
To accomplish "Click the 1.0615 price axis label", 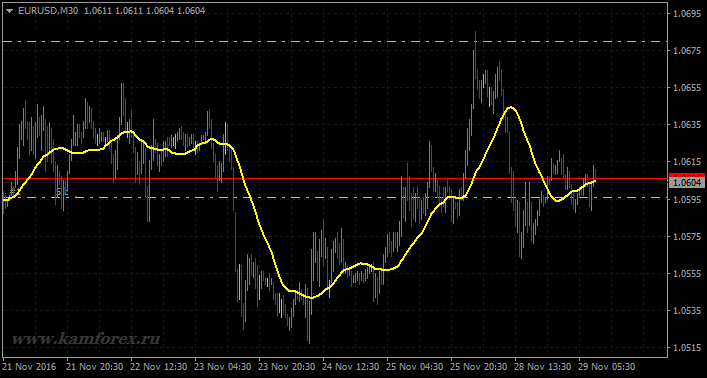I will 687,162.
